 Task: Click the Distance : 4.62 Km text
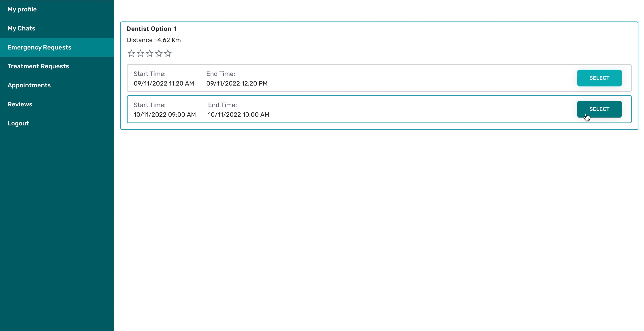tap(154, 40)
